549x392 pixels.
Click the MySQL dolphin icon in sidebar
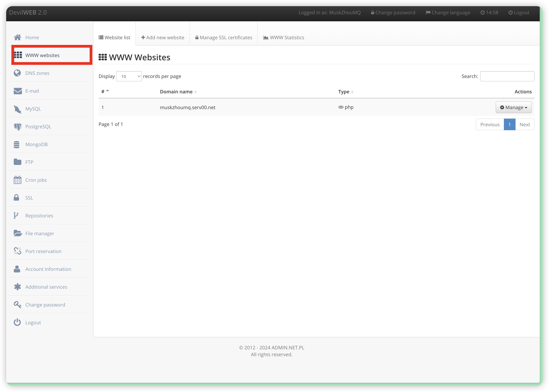(17, 109)
